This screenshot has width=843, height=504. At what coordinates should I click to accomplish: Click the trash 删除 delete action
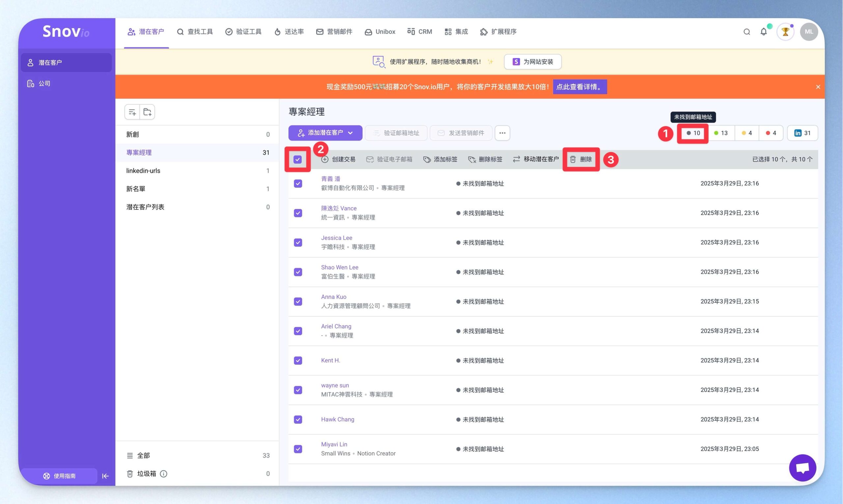point(581,159)
